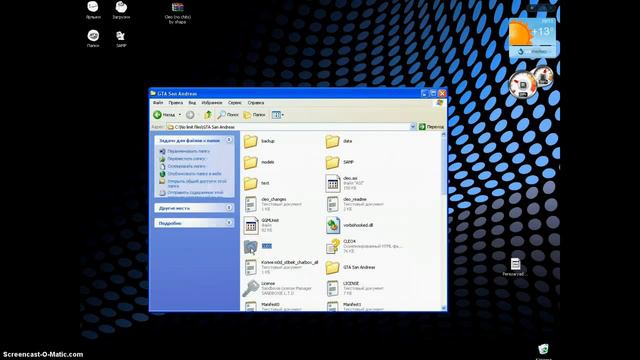This screenshot has height=360, width=640.
Task: Go up one folder level
Action: [x=208, y=115]
